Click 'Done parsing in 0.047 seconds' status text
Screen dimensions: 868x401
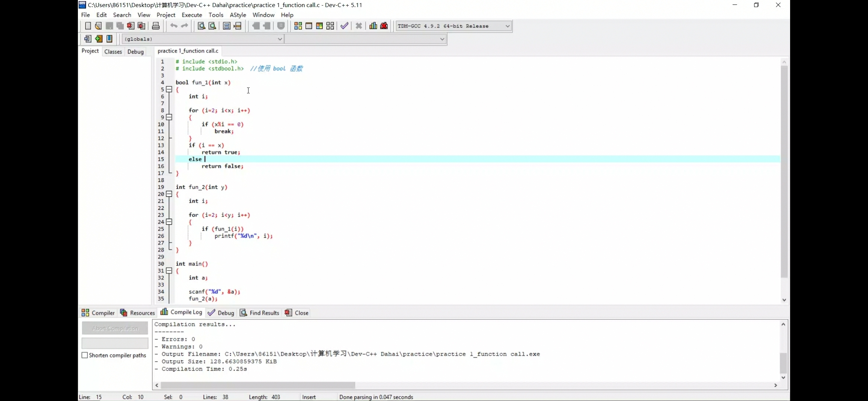coord(376,397)
